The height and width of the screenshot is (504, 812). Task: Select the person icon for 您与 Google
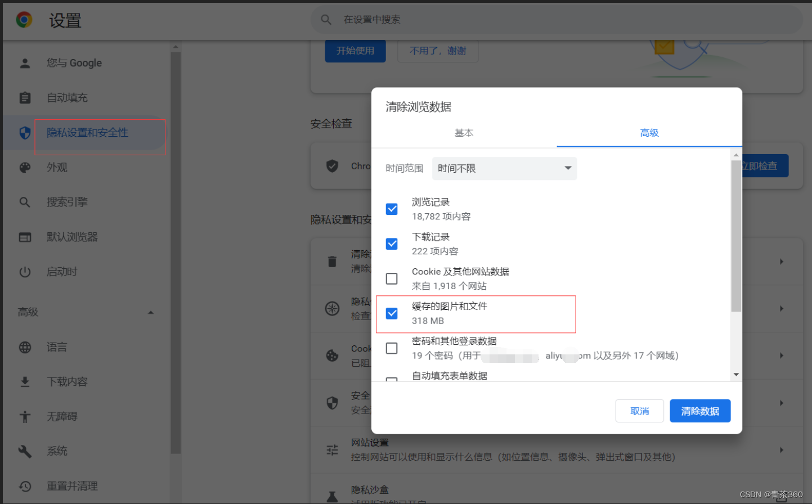click(x=25, y=62)
